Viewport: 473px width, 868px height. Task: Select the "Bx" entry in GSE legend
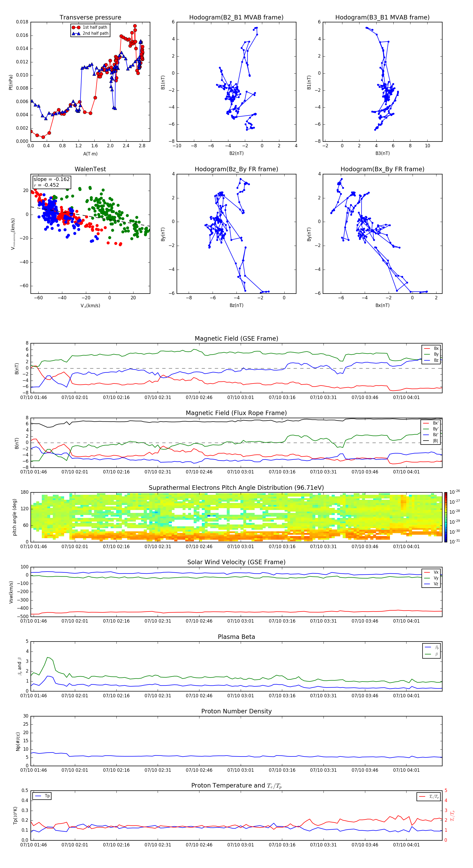point(431,349)
